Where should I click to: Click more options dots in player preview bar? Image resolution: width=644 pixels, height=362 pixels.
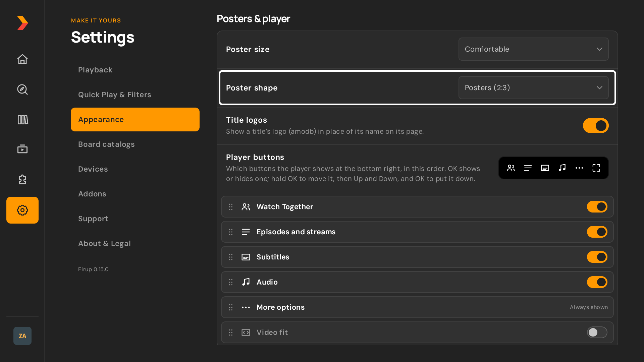tap(579, 168)
